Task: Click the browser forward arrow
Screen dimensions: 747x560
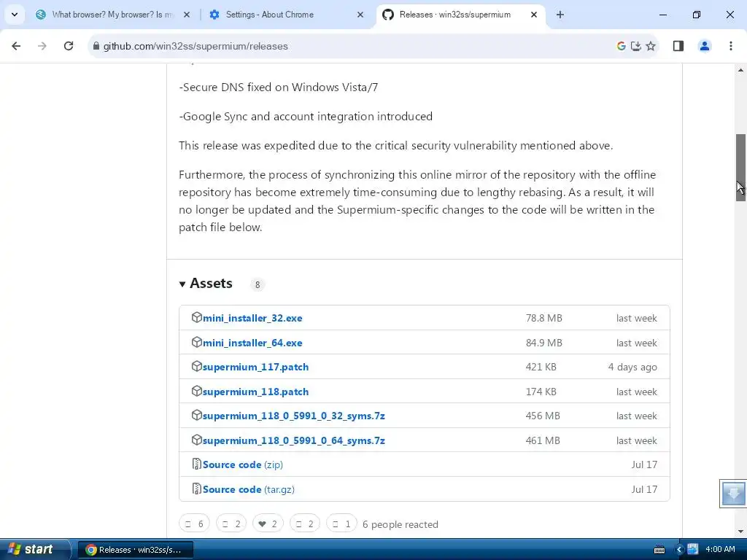Action: point(42,46)
